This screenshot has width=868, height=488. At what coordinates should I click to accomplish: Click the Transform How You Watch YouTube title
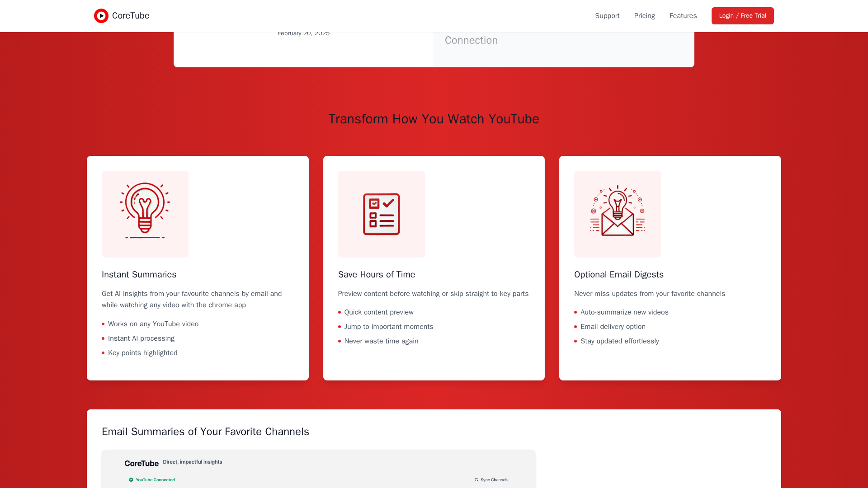click(x=434, y=119)
